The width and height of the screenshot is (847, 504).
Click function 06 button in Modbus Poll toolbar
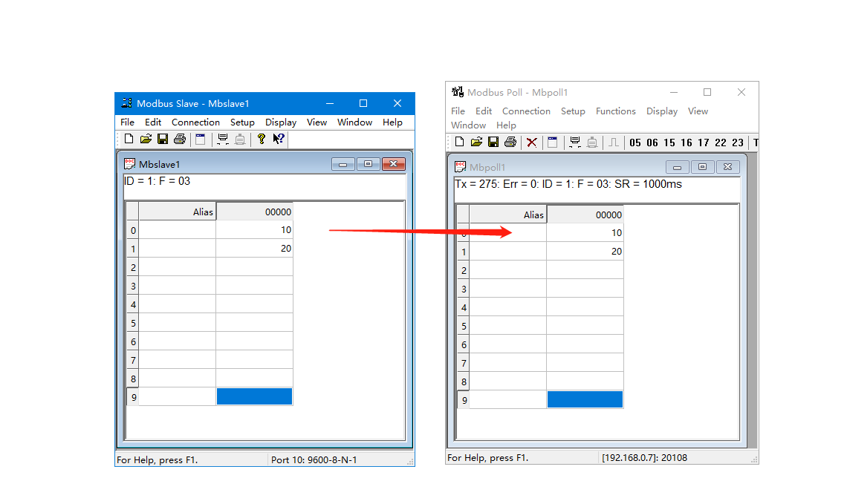click(652, 143)
